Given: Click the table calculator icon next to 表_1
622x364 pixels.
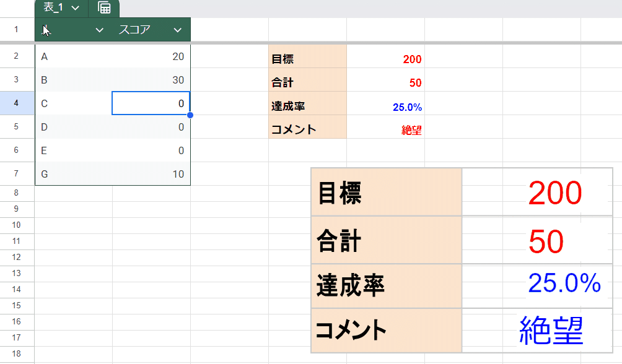Looking at the screenshot, I should click(104, 7).
